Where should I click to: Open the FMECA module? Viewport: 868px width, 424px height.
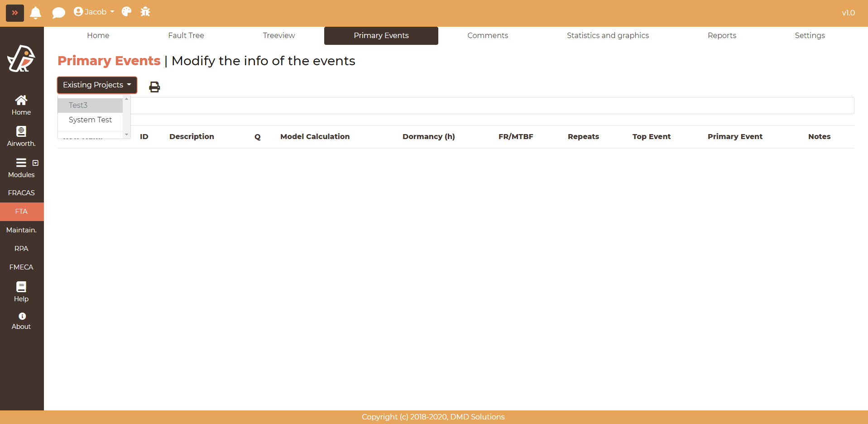point(21,267)
